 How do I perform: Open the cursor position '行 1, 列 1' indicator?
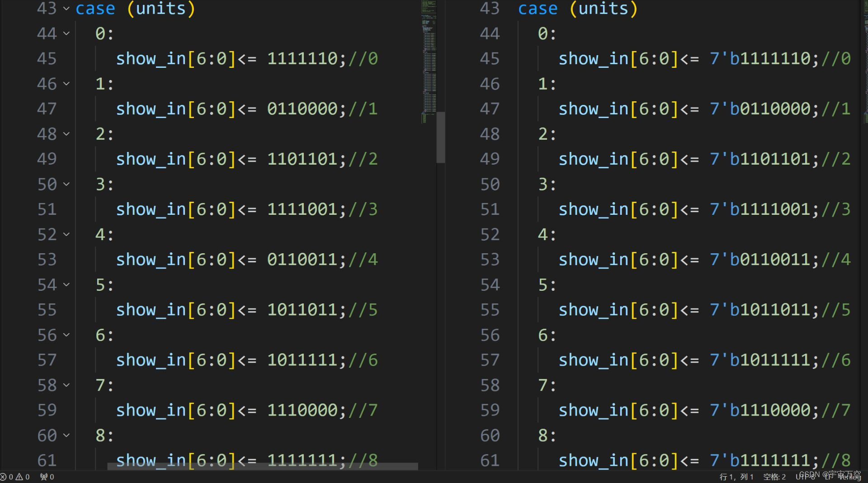coord(736,477)
